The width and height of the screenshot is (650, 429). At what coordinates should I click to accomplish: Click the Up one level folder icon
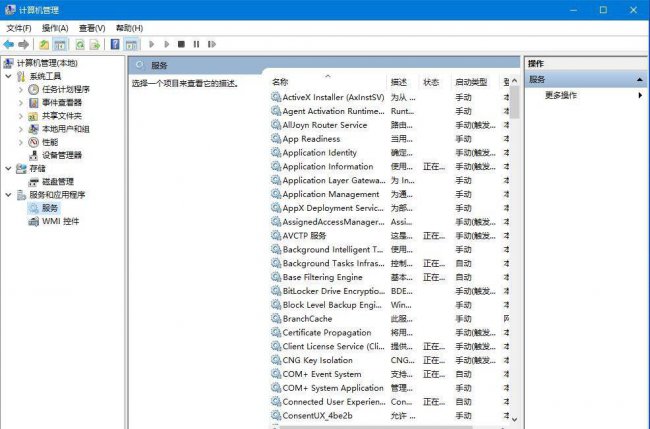[44, 44]
